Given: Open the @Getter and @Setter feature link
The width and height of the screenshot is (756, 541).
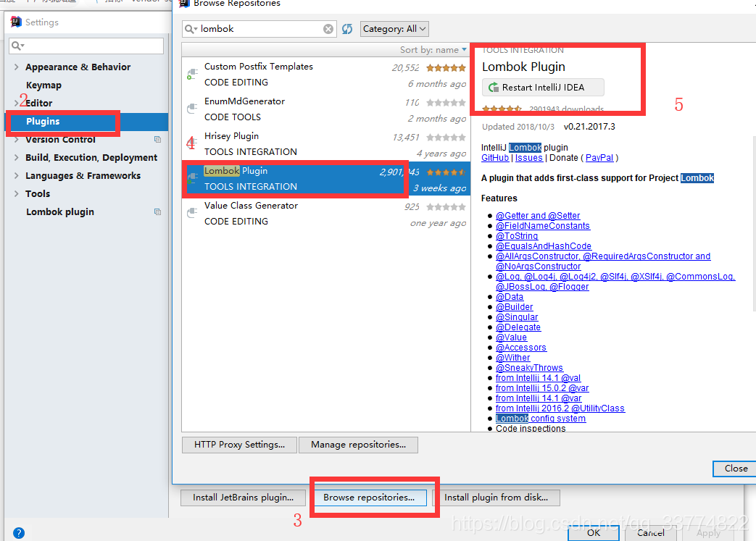Looking at the screenshot, I should click(x=538, y=215).
